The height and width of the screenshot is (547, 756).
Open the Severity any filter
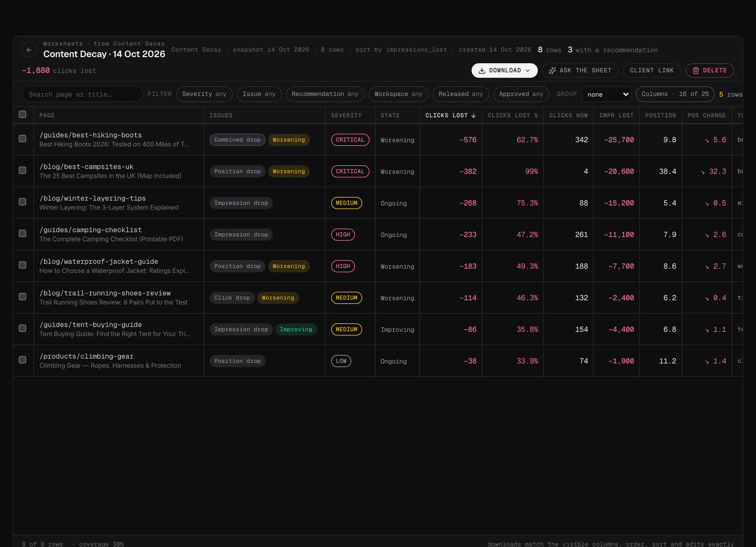pyautogui.click(x=204, y=94)
